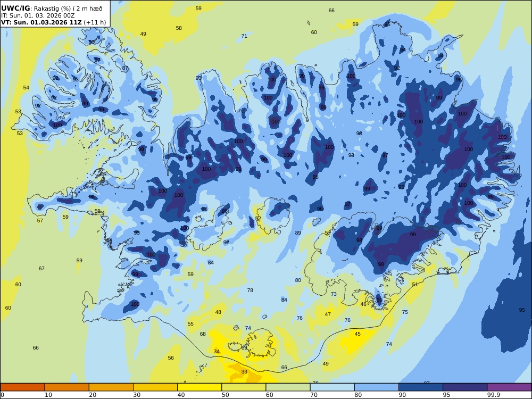
Task: Click the title 'UWC/IG: Rakastig (%) í 2 m hæð'
Action: 52,9
